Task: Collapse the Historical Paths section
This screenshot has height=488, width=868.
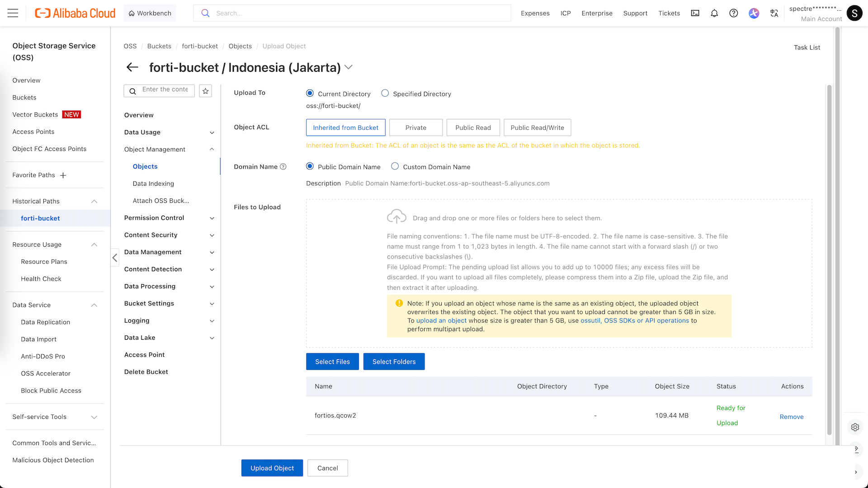Action: pos(94,201)
